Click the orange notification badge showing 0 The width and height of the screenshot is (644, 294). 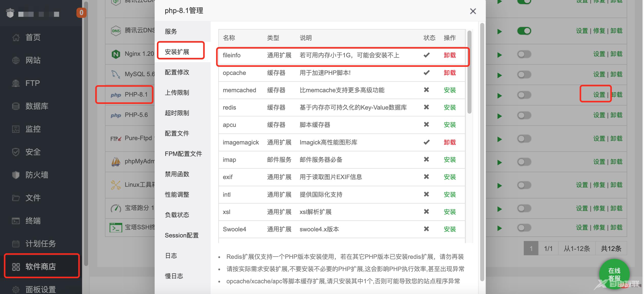pyautogui.click(x=81, y=13)
